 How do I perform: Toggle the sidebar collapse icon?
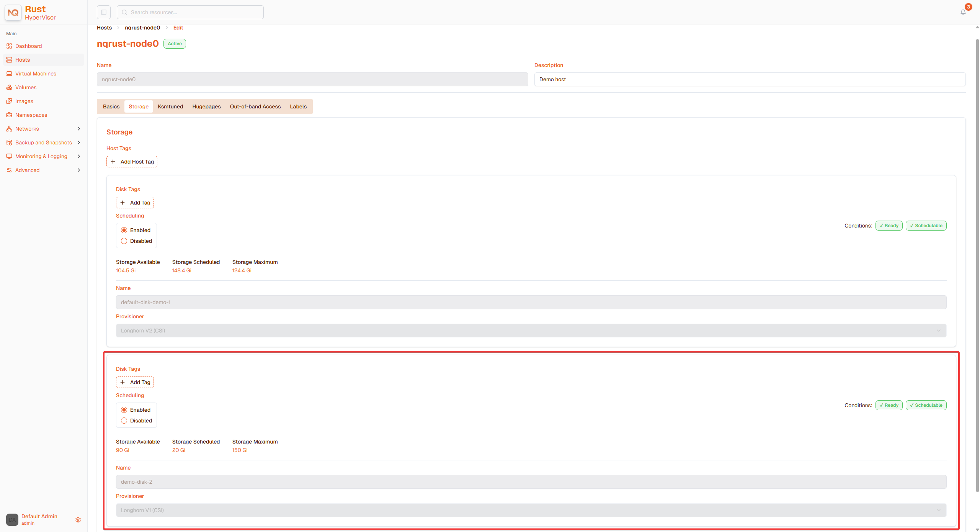[104, 12]
